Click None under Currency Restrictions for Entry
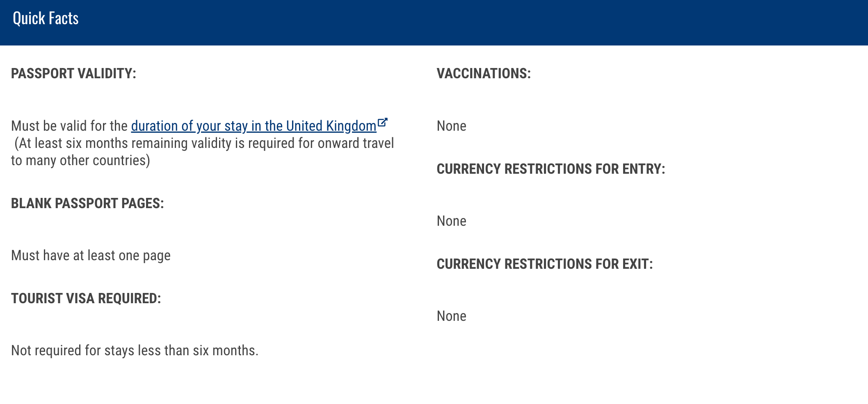The image size is (868, 404). 452,221
